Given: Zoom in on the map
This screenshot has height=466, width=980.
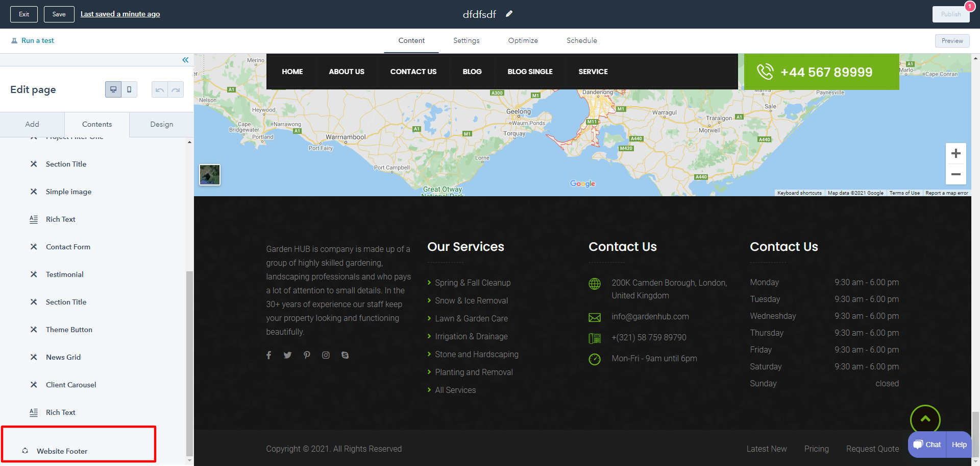Looking at the screenshot, I should point(955,153).
